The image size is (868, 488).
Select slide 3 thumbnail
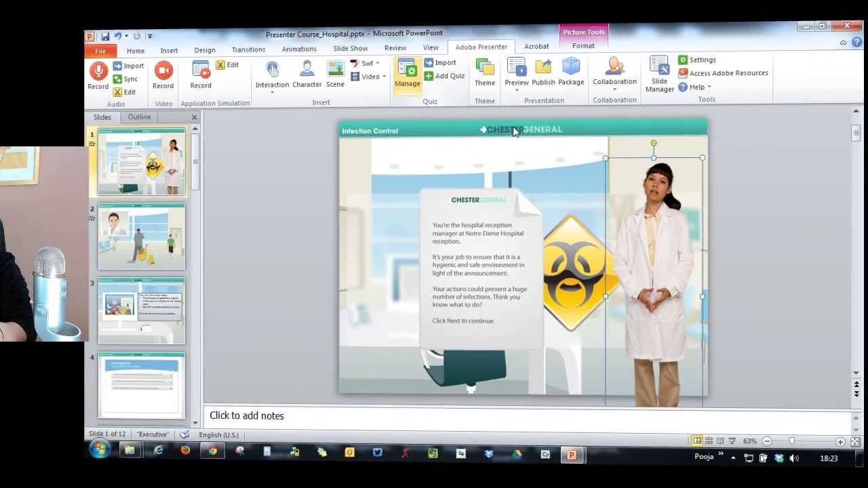pyautogui.click(x=141, y=310)
